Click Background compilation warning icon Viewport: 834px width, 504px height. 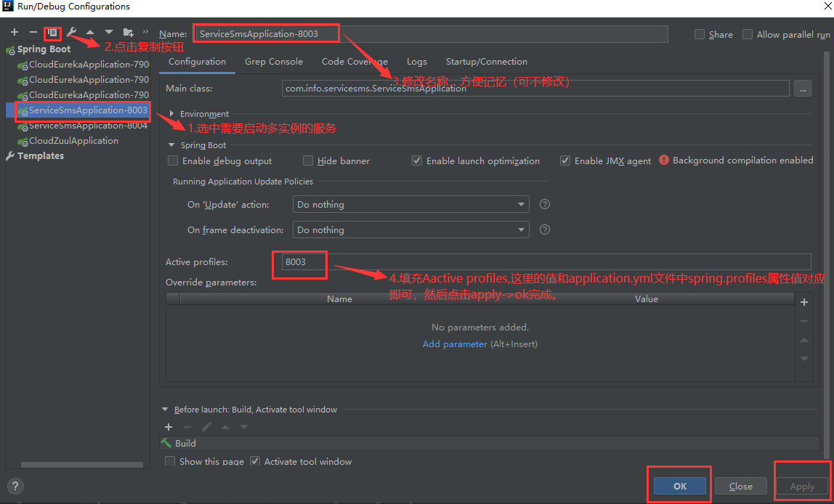[x=664, y=160]
